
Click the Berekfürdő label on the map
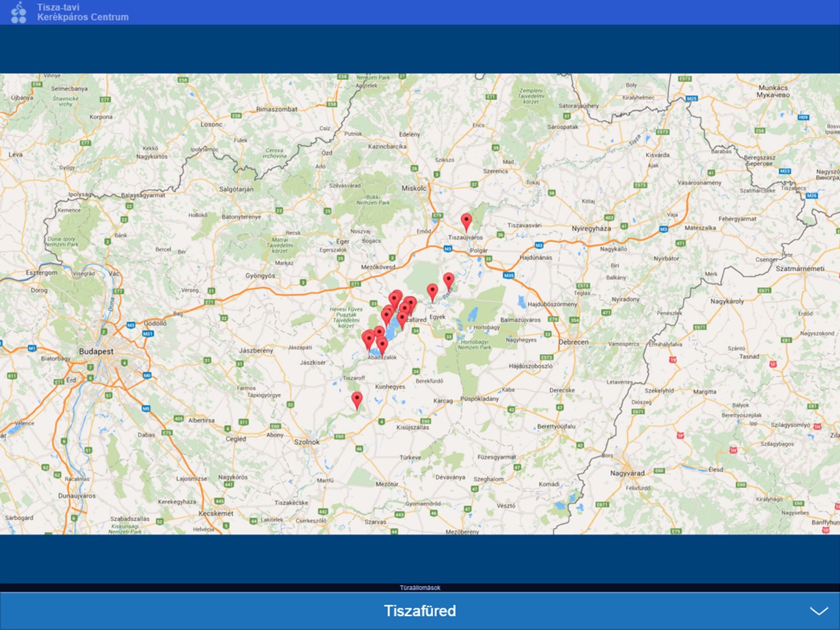click(429, 381)
